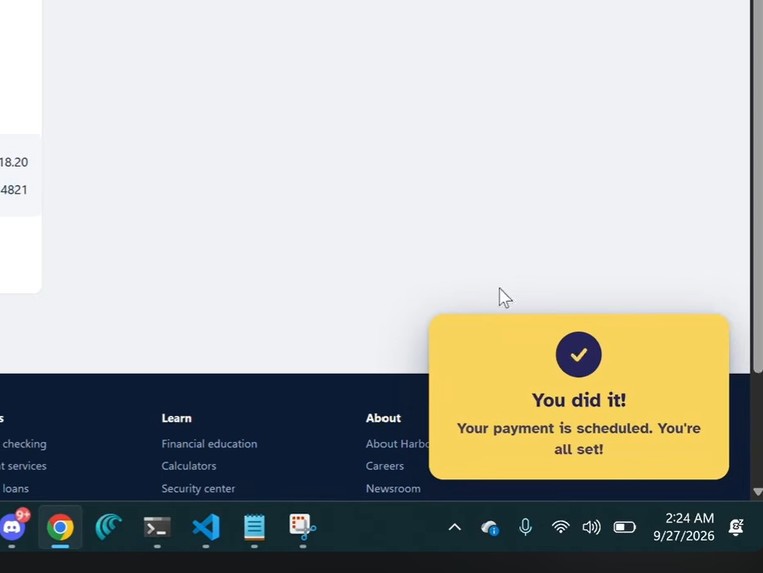Click the Learn footer heading

pos(177,418)
